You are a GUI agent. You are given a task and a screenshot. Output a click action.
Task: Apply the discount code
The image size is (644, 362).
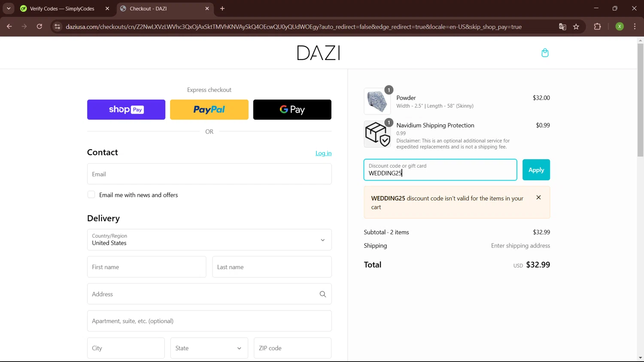pos(536,170)
